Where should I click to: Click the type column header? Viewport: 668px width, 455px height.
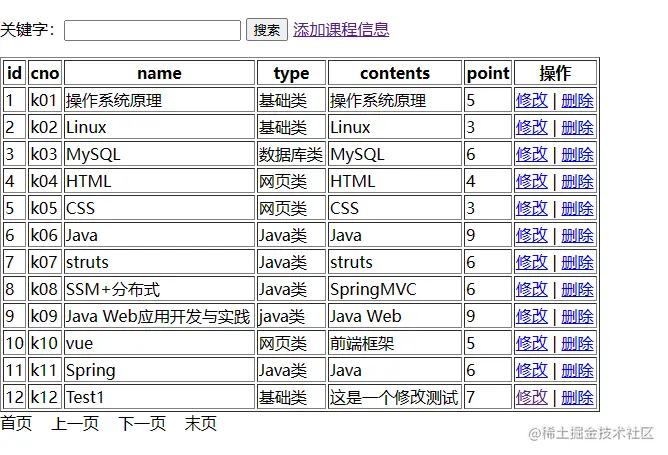pos(291,73)
